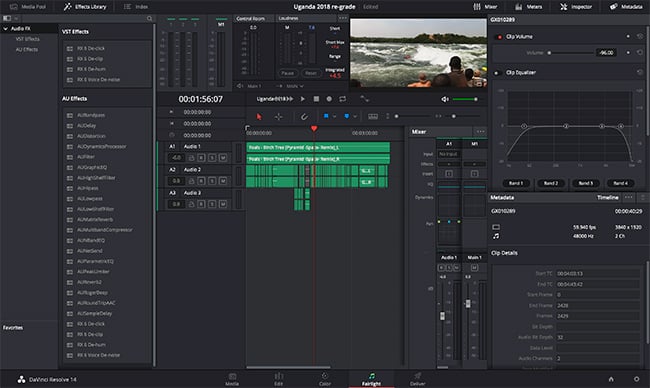The height and width of the screenshot is (388, 650).
Task: Lock the Audio 3 track
Action: click(x=192, y=204)
